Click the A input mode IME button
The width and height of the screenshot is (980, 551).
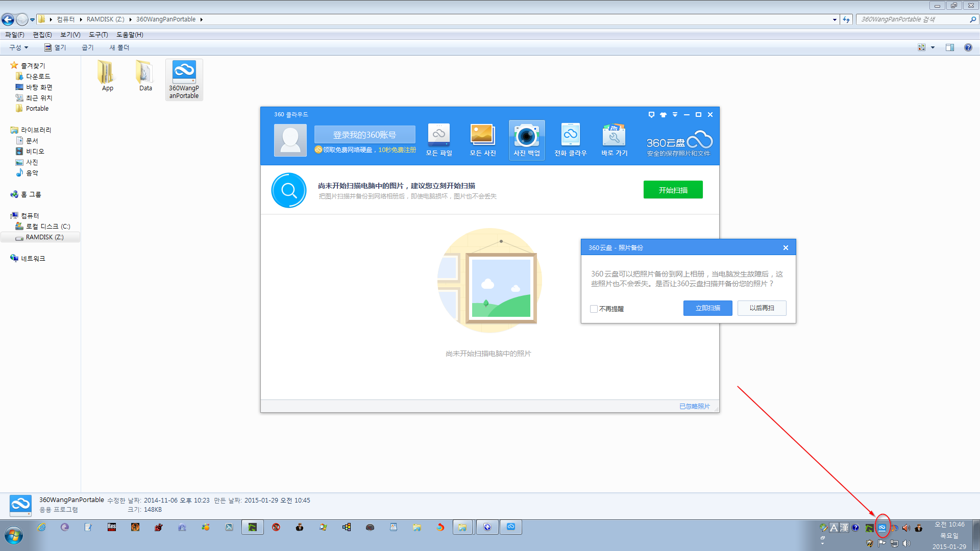point(834,528)
